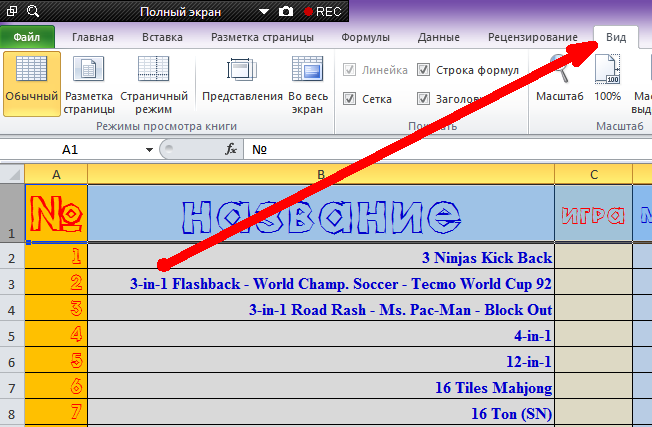Viewport: 652px width, 427px height.
Task: Switch to the Вставка tab
Action: [162, 37]
